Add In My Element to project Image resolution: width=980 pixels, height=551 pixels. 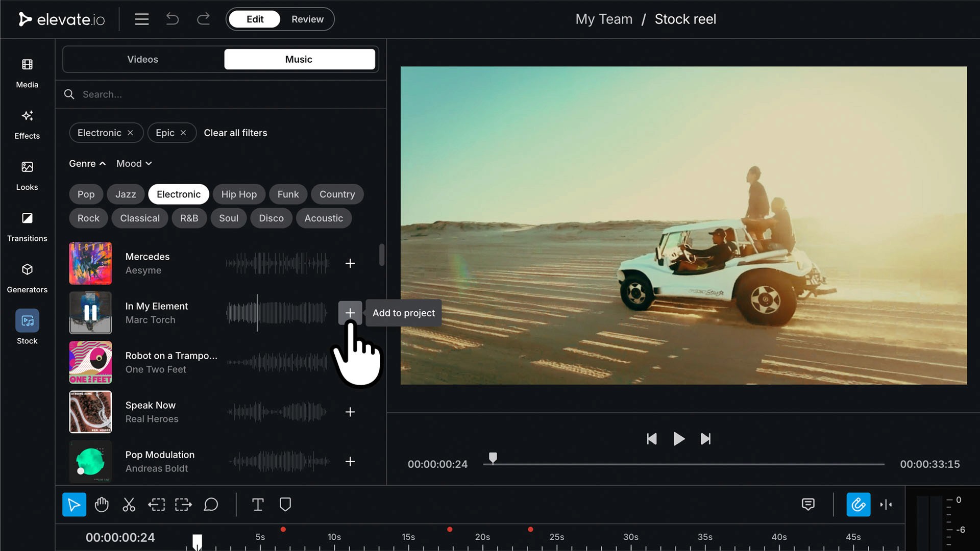(x=350, y=313)
